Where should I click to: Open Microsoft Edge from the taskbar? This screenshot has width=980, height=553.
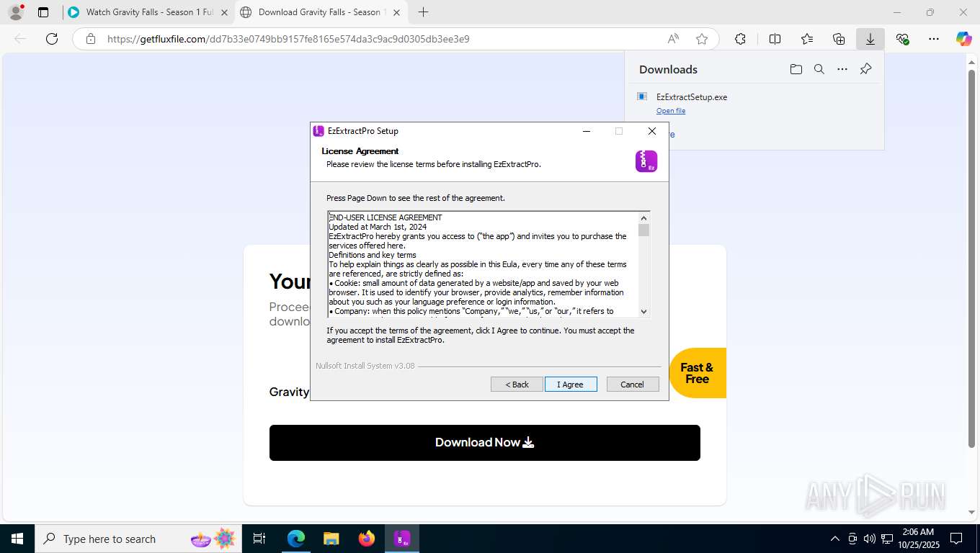(x=296, y=539)
